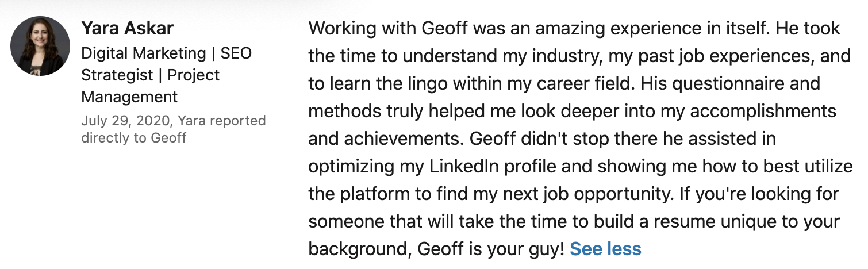
Task: Click the "July 29, 2020" date text
Action: [x=125, y=121]
